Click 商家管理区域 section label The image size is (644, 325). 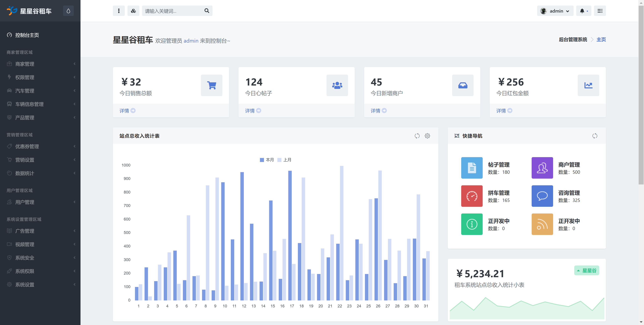tap(19, 52)
